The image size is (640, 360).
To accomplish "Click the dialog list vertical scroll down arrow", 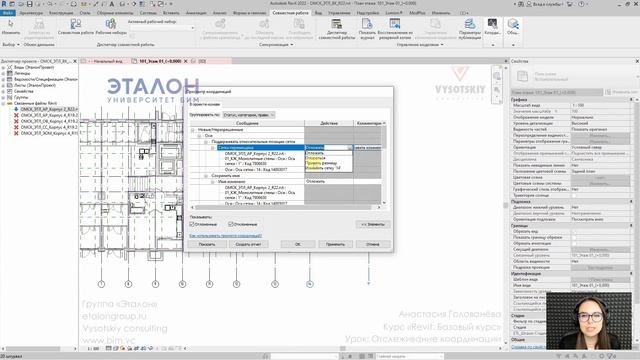I will 384,202.
